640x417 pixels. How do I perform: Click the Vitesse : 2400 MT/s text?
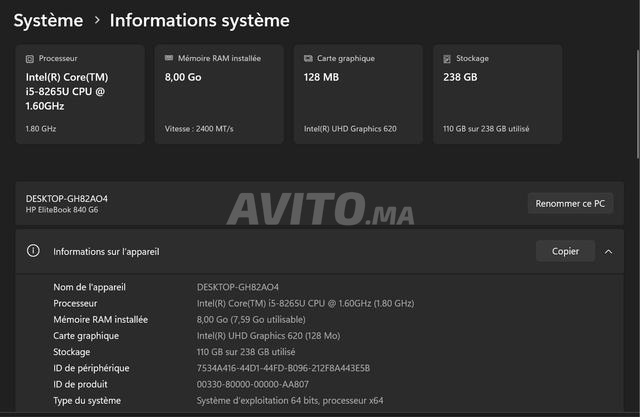pos(199,129)
